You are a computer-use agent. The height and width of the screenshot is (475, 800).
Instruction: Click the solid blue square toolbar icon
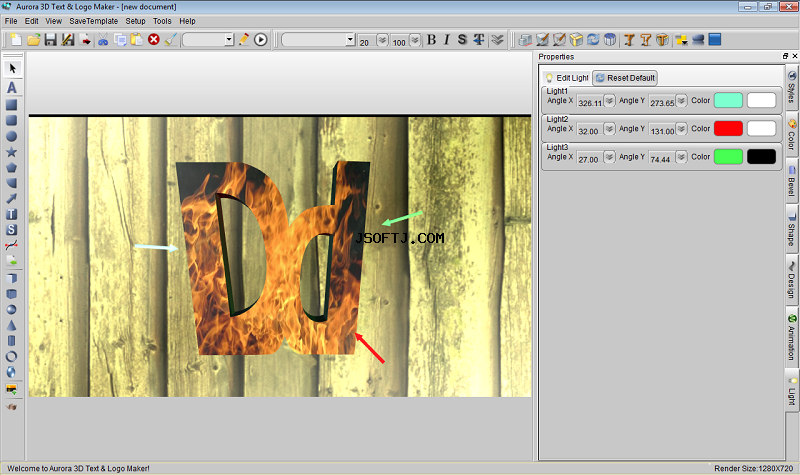(715, 39)
